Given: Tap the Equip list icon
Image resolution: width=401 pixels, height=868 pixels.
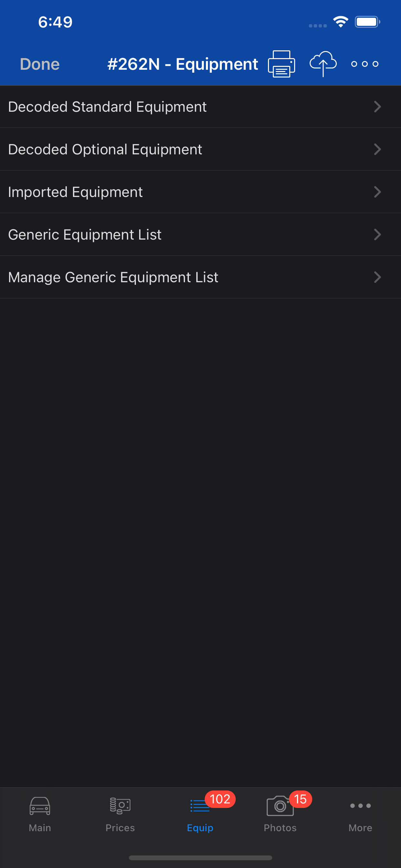Looking at the screenshot, I should (x=200, y=806).
